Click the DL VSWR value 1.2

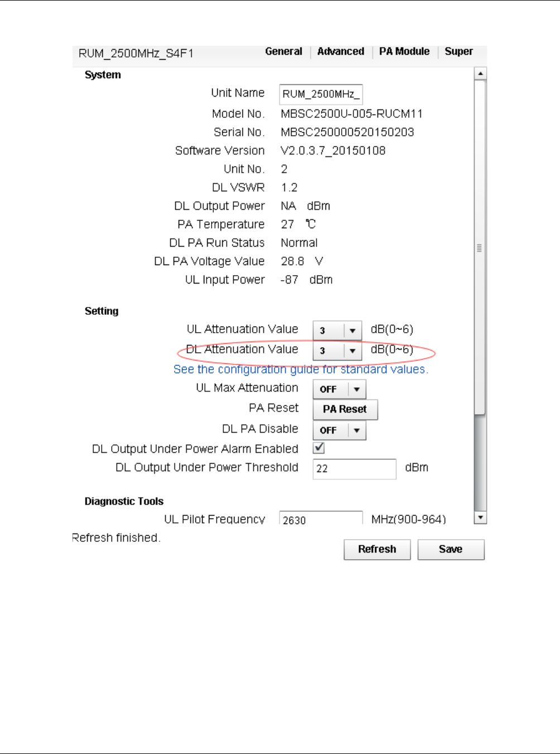point(289,188)
